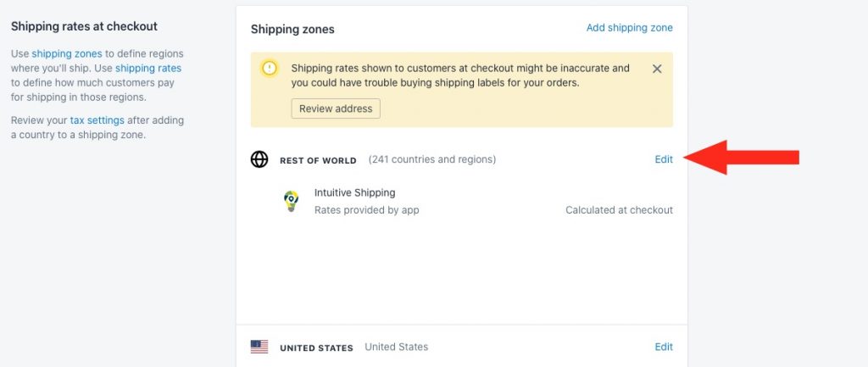This screenshot has height=367, width=868.
Task: Click the Shipping zones card heading
Action: point(292,30)
